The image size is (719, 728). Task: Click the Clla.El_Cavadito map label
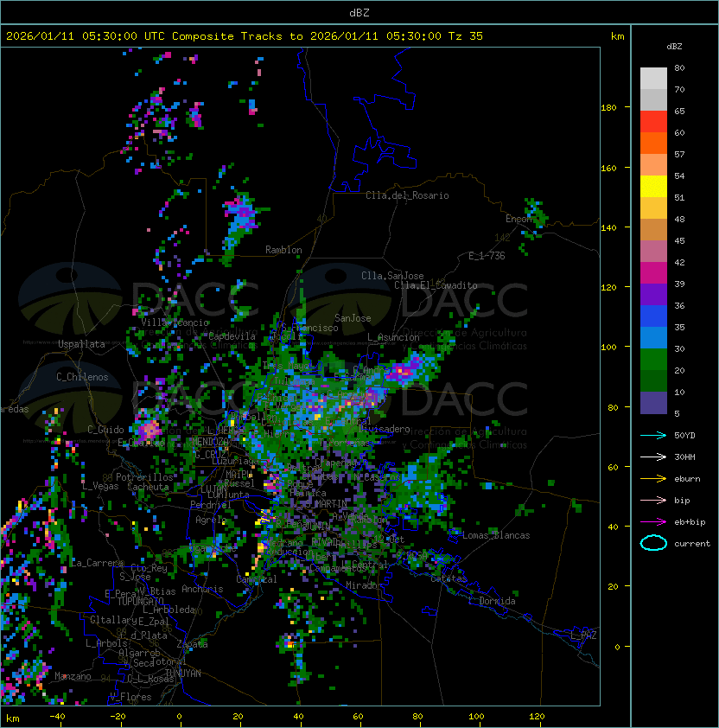(436, 285)
